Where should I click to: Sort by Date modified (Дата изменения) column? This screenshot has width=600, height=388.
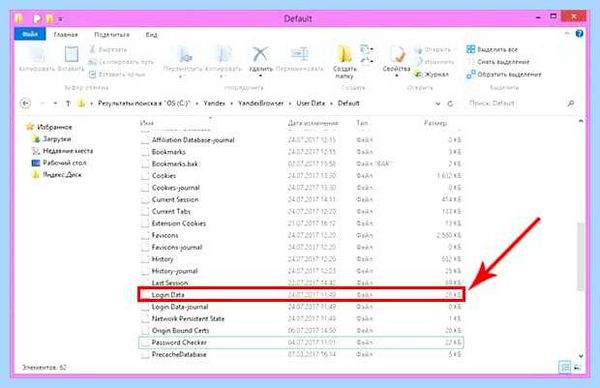(313, 123)
